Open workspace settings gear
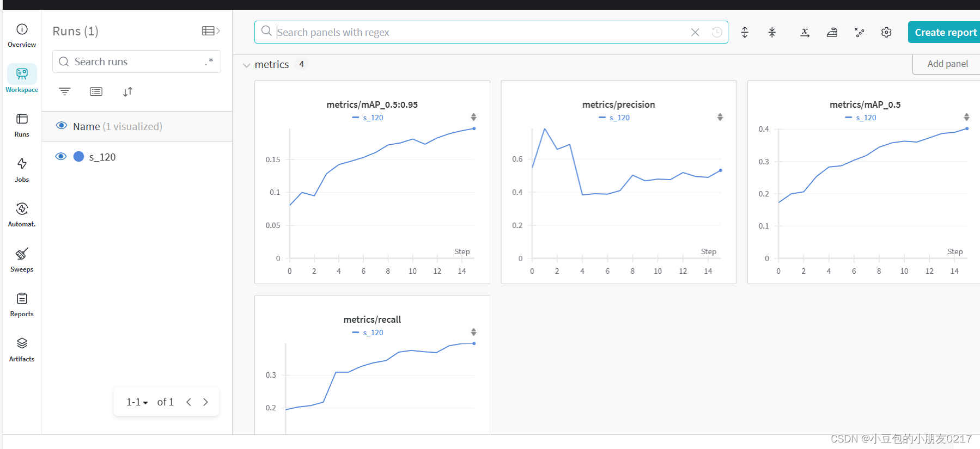This screenshot has height=449, width=980. tap(886, 32)
